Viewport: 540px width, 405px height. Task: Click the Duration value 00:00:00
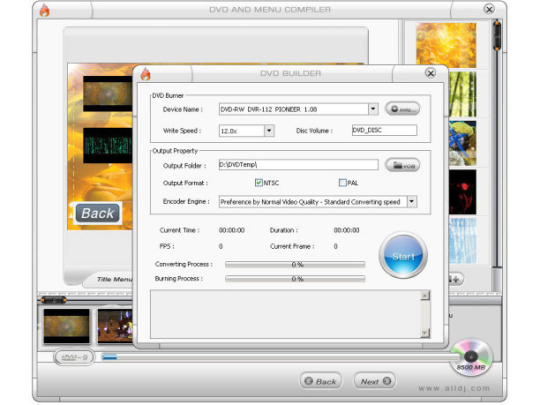346,230
